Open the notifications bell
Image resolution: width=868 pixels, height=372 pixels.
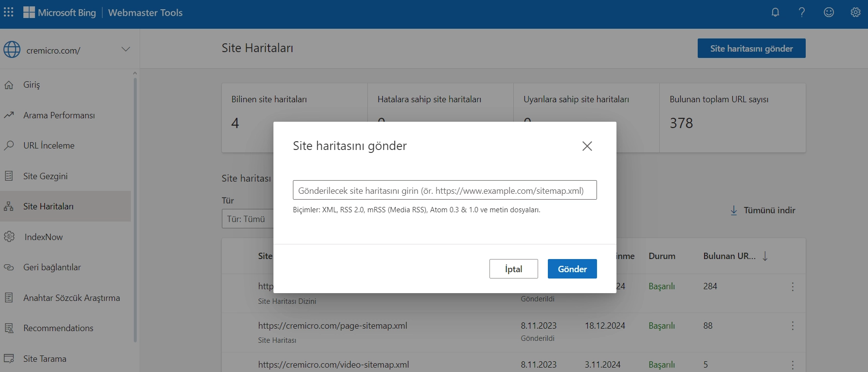776,12
